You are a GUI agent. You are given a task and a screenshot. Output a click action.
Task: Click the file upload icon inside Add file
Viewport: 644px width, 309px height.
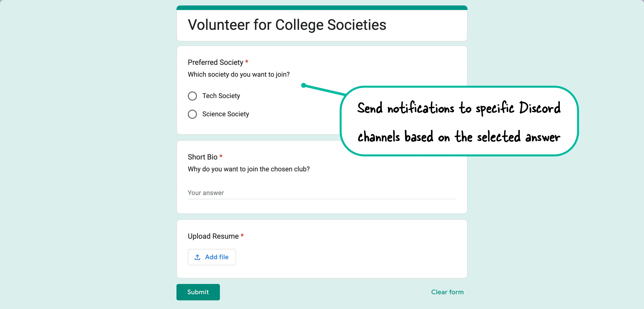pyautogui.click(x=197, y=257)
